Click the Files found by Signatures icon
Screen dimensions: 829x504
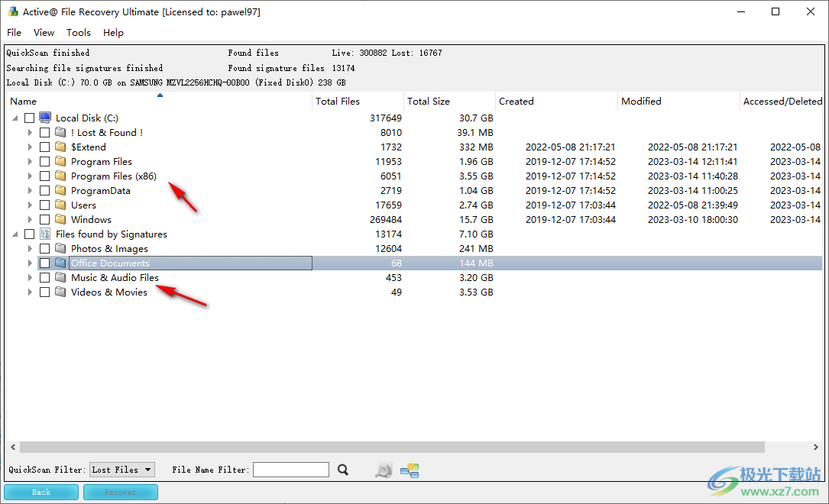46,234
